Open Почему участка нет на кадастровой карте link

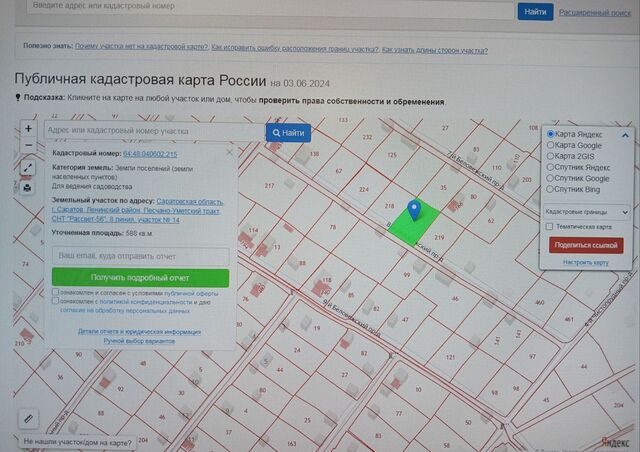pyautogui.click(x=141, y=47)
